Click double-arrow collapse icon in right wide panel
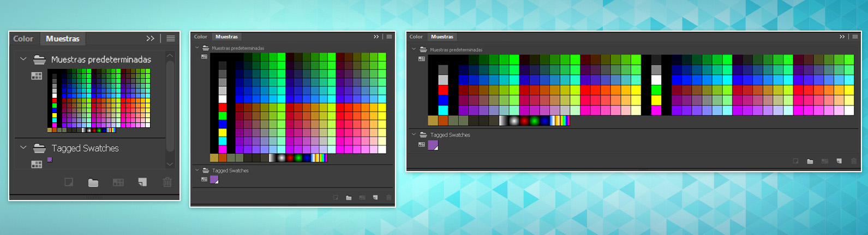The image size is (868, 235). click(842, 37)
